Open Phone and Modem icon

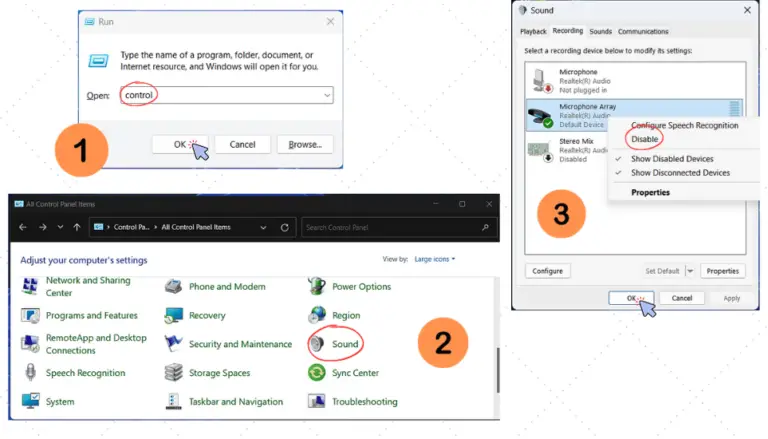click(x=173, y=286)
